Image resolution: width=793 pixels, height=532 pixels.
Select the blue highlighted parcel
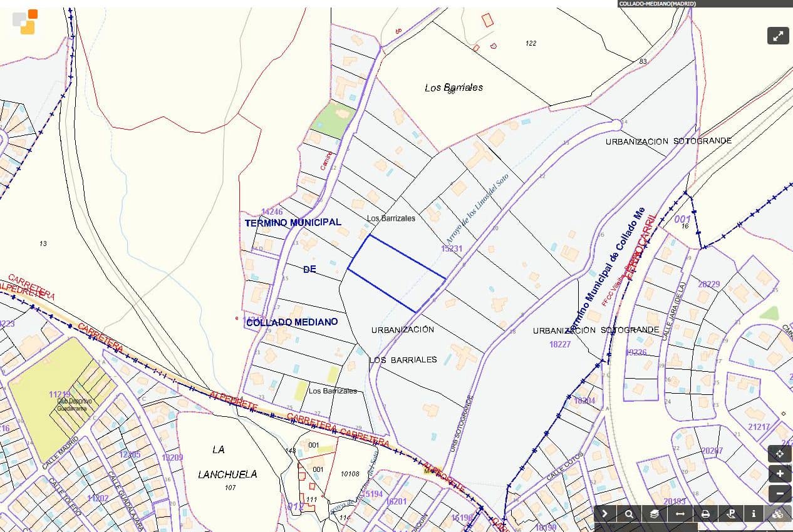tap(397, 273)
